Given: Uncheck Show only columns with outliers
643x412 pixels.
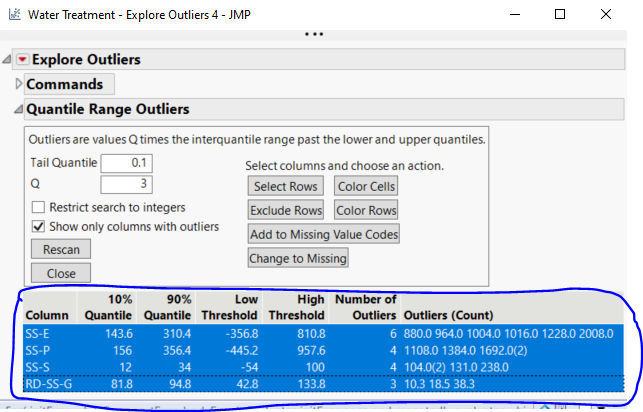Looking at the screenshot, I should coord(39,227).
